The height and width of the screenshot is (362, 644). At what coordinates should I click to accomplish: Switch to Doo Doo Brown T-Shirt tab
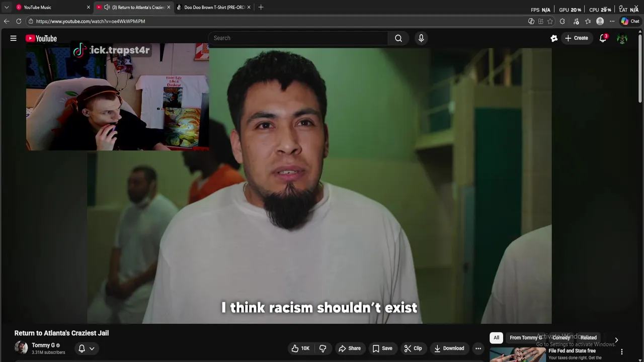[x=214, y=7]
